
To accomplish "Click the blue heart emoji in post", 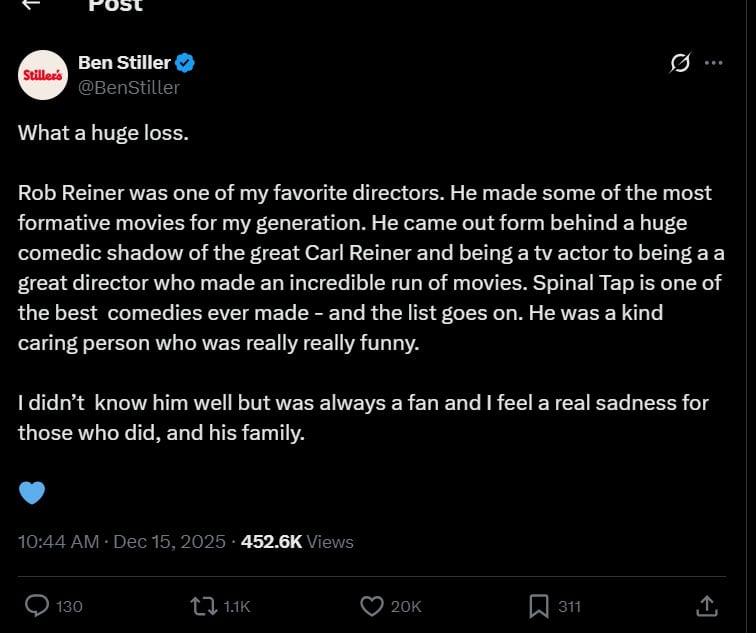I will 32,492.
